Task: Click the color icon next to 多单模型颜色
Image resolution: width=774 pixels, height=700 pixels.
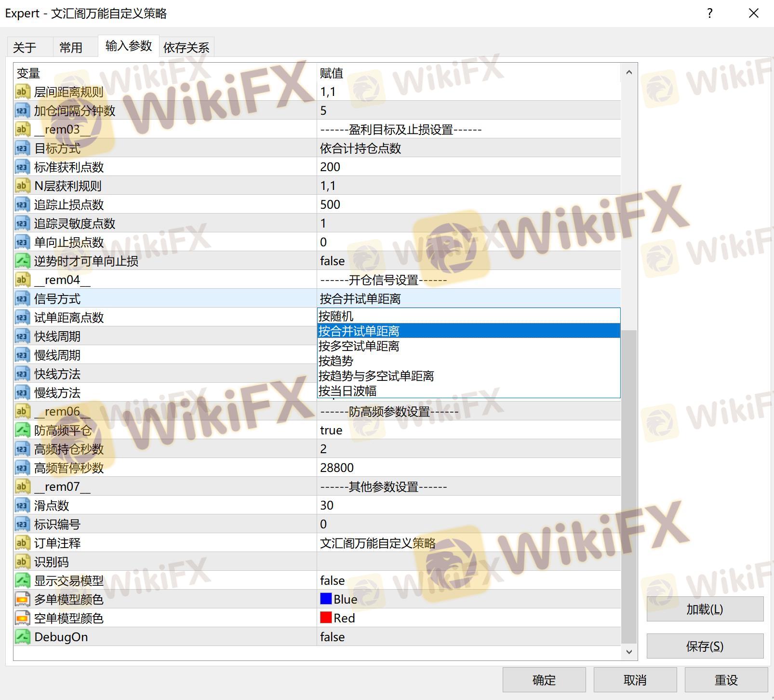Action: tap(22, 599)
